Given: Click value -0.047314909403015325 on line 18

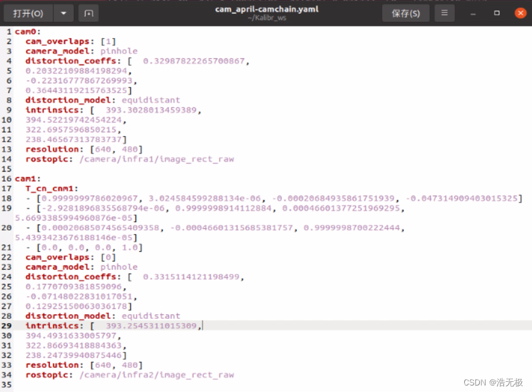Looking at the screenshot, I should 461,198.
